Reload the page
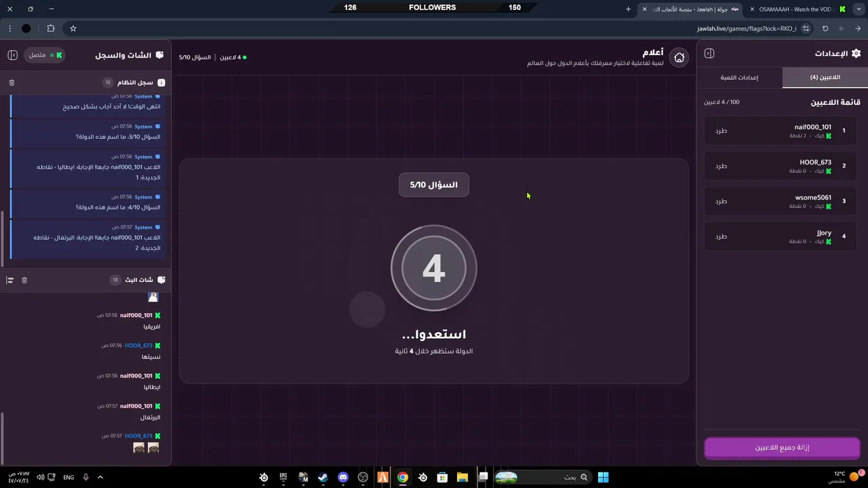The width and height of the screenshot is (868, 488). point(825,28)
